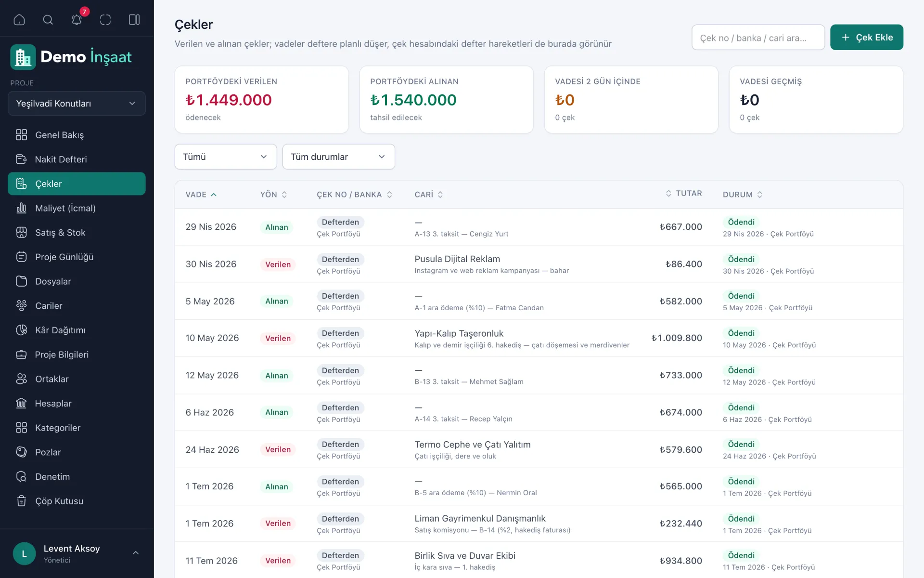
Task: Click the Pusula Dijital Reklam cari name
Action: point(457,259)
